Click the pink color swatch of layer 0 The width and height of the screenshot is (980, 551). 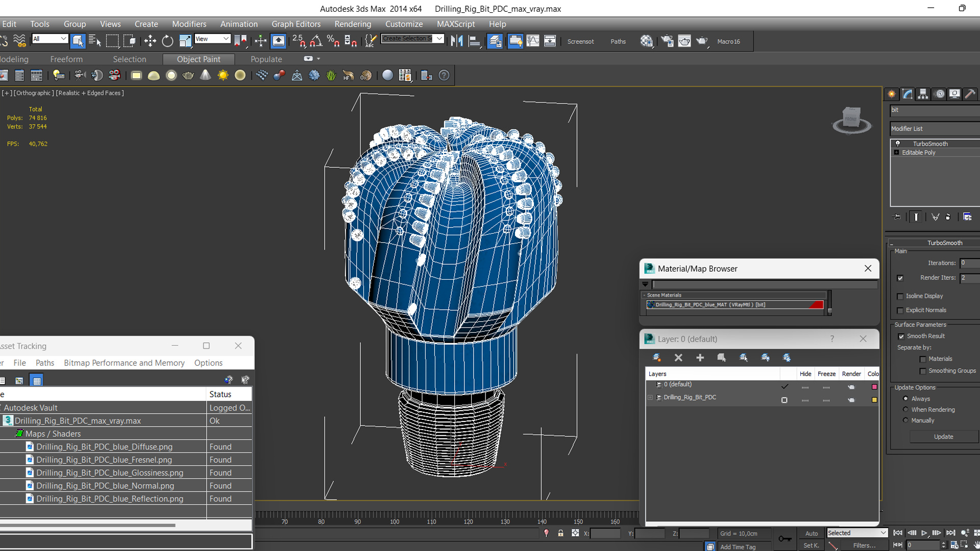click(874, 387)
